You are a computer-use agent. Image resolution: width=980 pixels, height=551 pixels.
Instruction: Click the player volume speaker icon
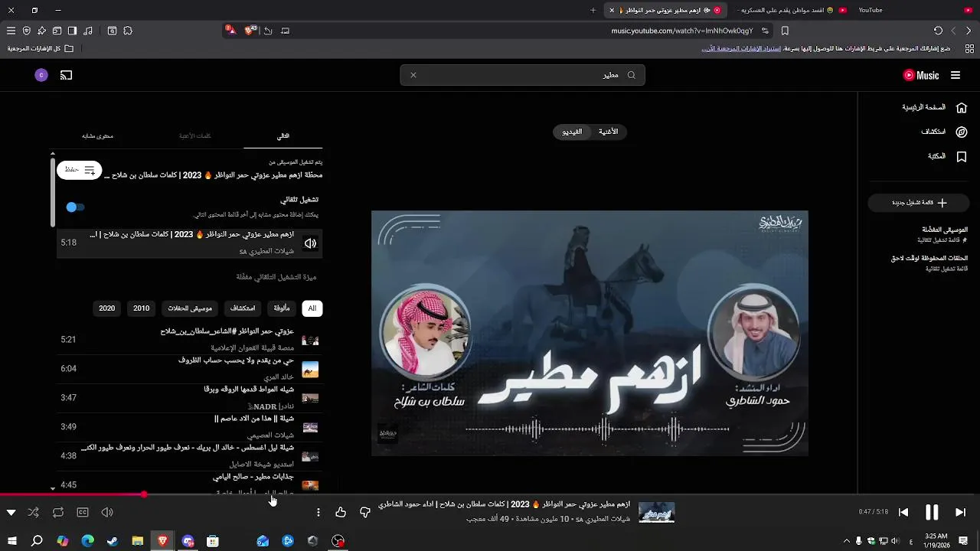point(107,512)
